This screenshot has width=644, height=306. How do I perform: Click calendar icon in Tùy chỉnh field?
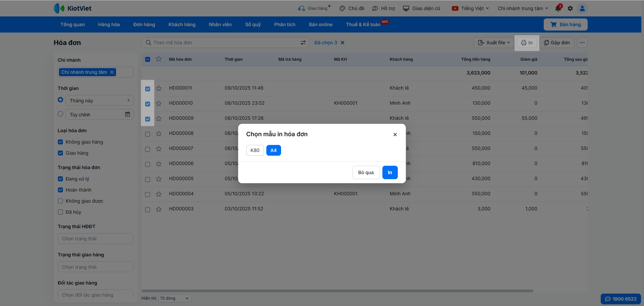(x=127, y=114)
